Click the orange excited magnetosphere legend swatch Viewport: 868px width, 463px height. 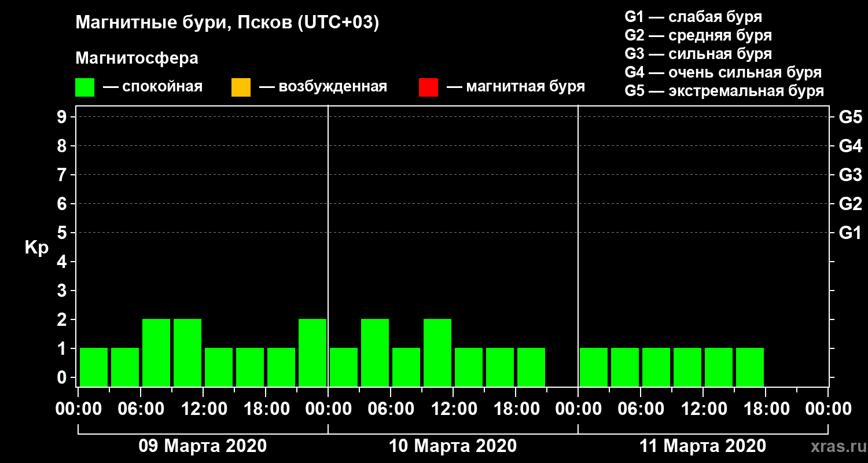[x=241, y=87]
